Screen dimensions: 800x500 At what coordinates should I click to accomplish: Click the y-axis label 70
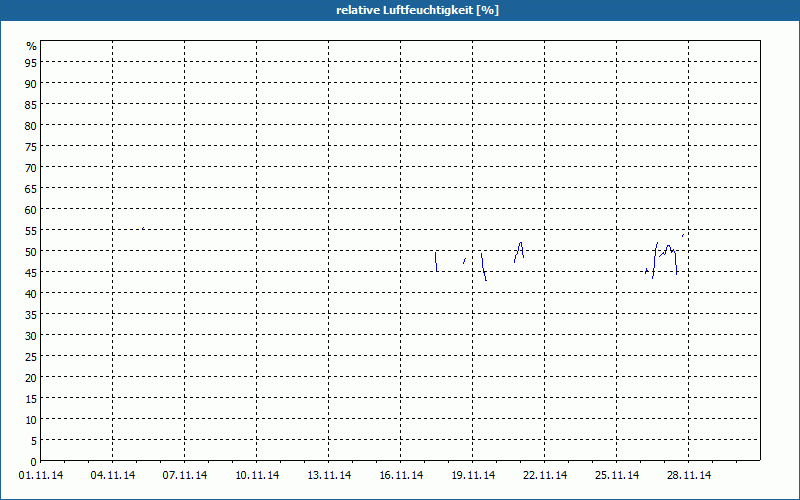point(31,167)
